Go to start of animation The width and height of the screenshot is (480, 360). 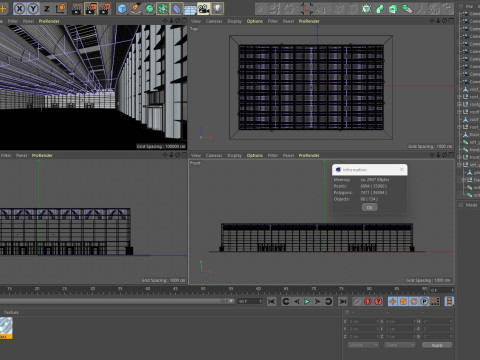click(x=272, y=302)
